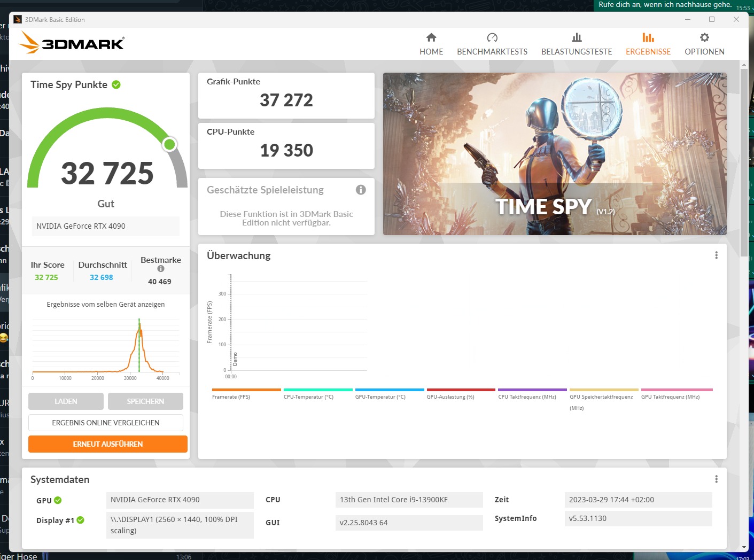
Task: Open the HOME tab
Action: [431, 44]
